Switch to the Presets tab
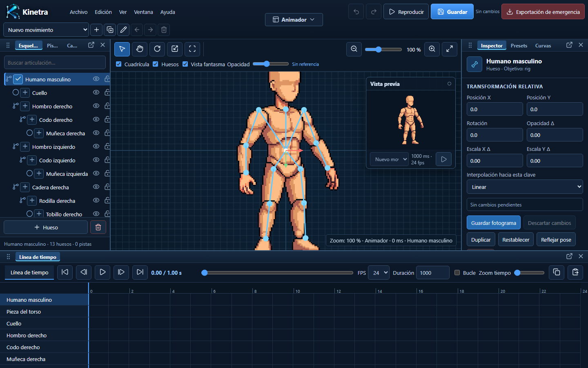Image resolution: width=588 pixels, height=368 pixels. (x=519, y=46)
